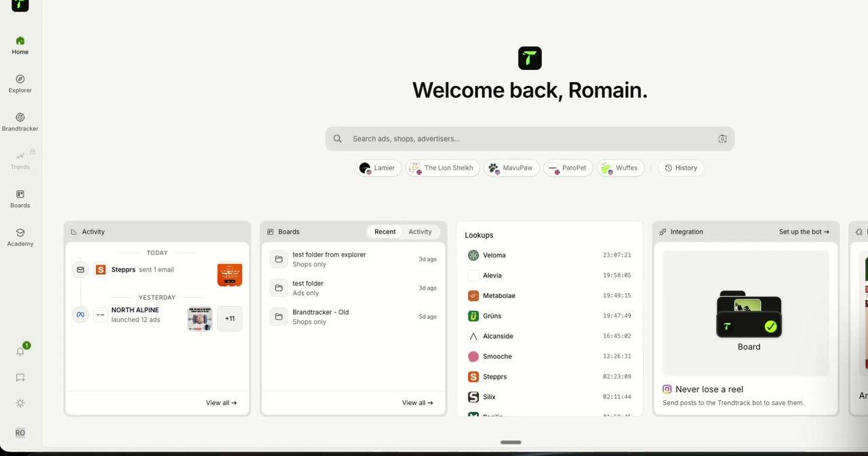Click the Activity panel header icon

pos(74,231)
